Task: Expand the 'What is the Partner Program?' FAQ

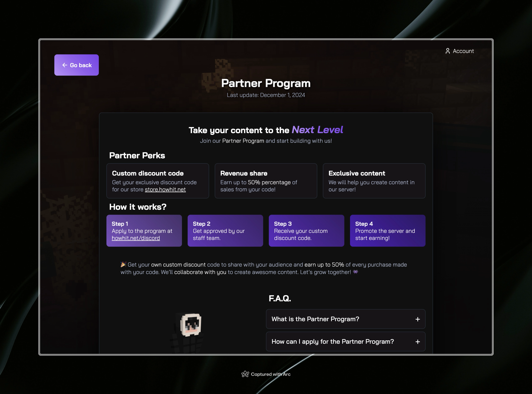Action: pos(345,319)
